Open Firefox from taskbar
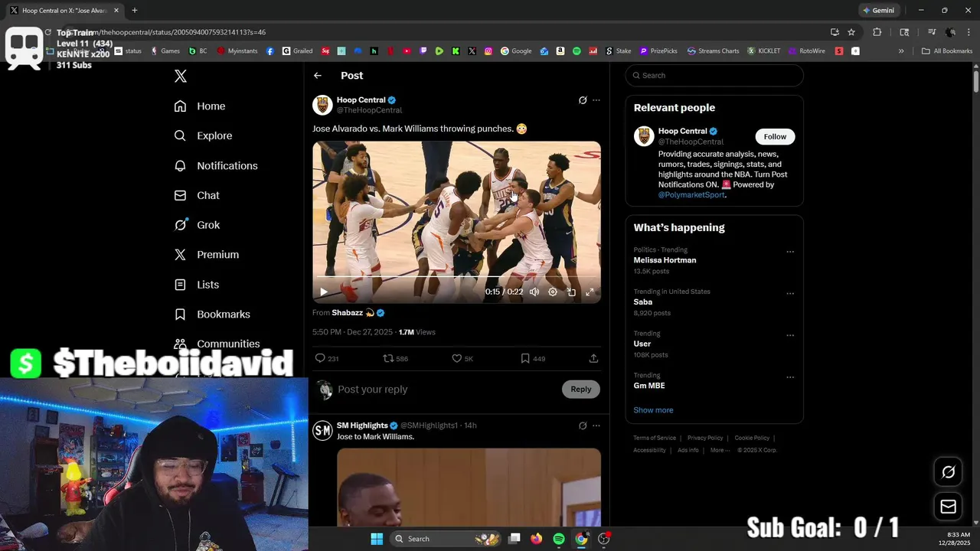Screen dimensions: 980x551 coord(537,539)
